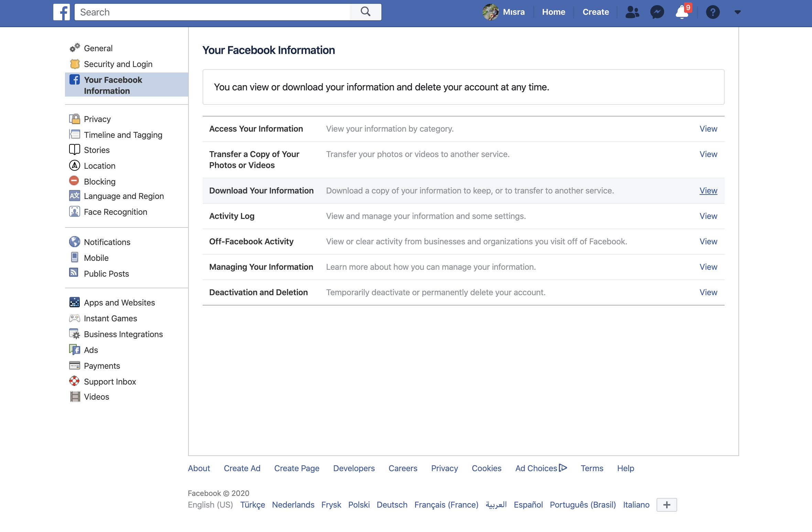Click Support Inbox lifebuoy icon
Screen dimensions: 812x532
point(74,381)
